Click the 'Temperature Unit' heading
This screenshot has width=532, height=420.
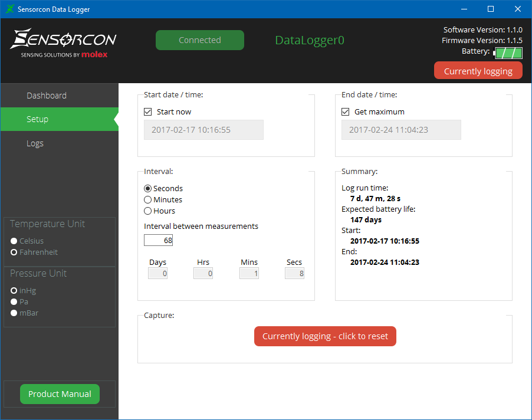(48, 224)
